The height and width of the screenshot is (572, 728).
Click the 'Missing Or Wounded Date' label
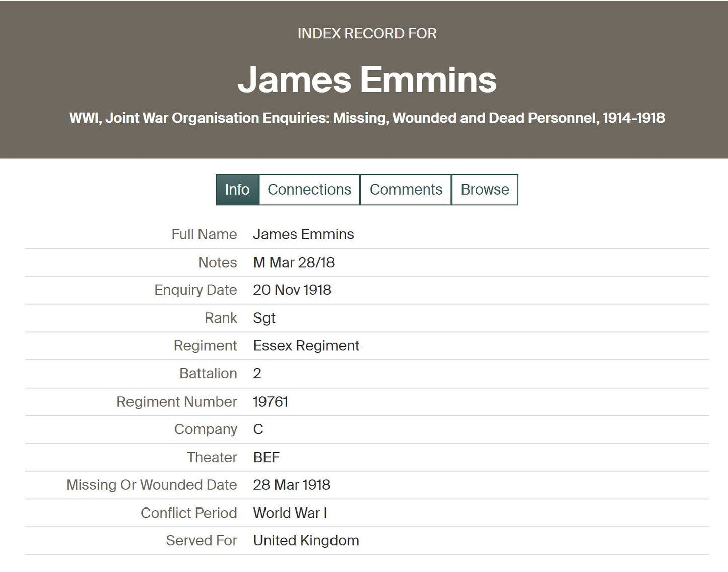(151, 485)
